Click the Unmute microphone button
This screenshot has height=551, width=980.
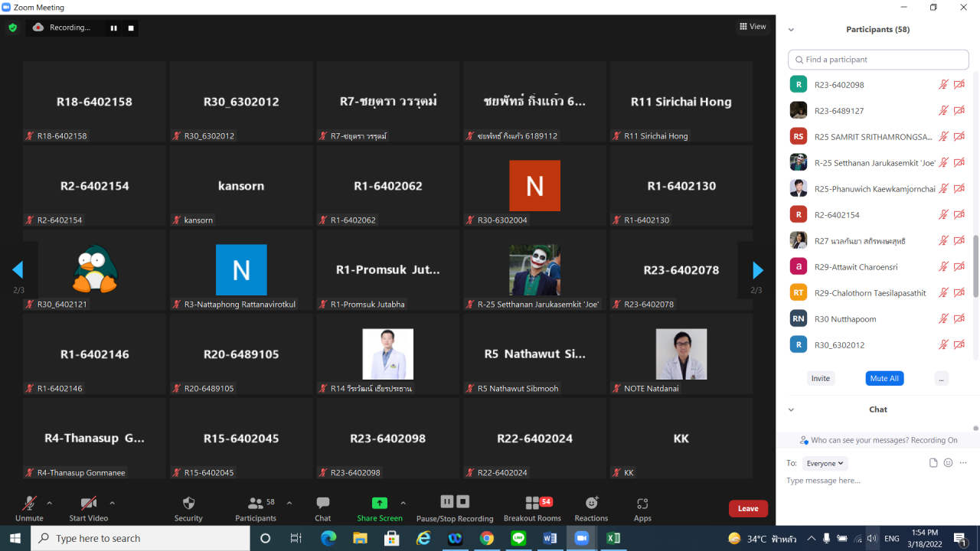click(x=29, y=504)
